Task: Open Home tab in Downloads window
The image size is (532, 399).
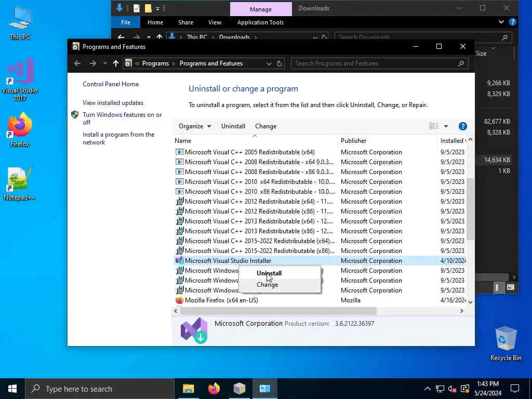Action: tap(155, 22)
